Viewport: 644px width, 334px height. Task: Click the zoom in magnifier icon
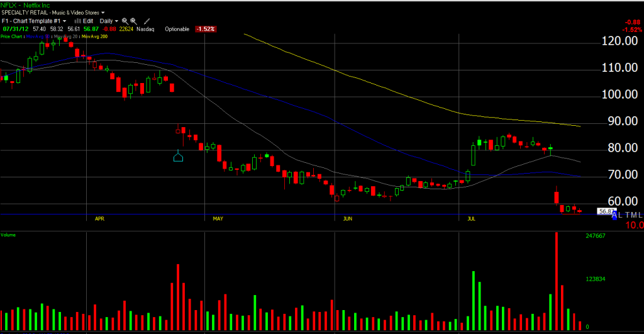[125, 21]
